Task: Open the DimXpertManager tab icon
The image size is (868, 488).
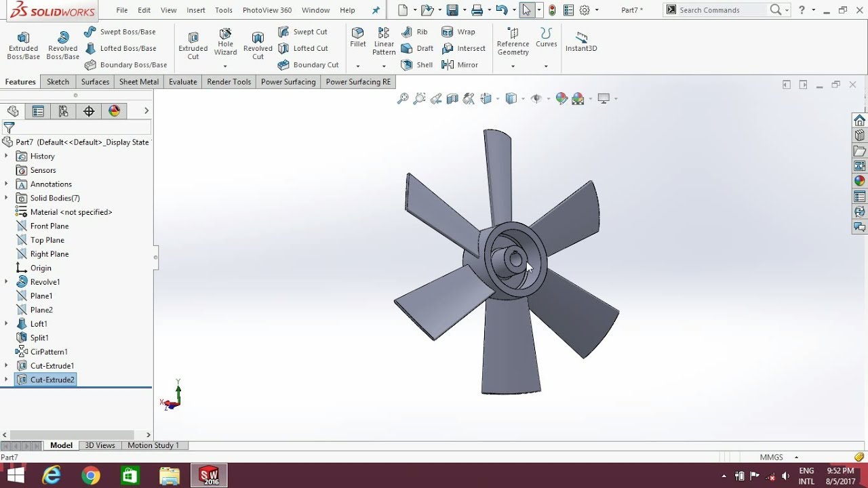Action: 89,111
